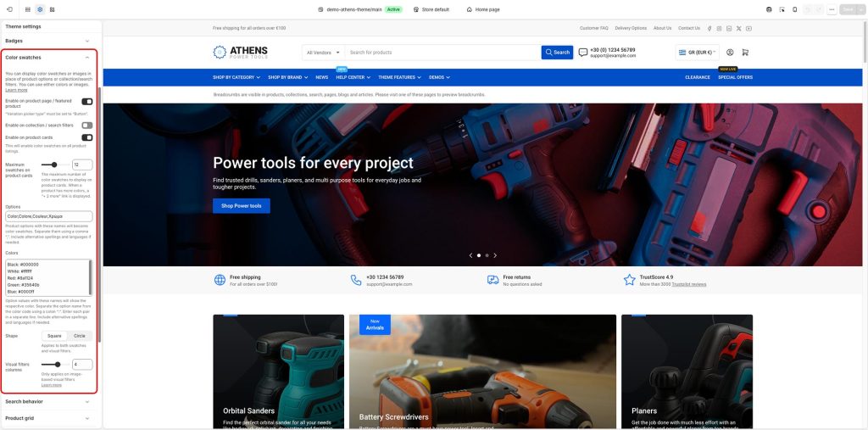Viewport: 868px width, 430px height.
Task: Open the three-dot more actions menu
Action: click(x=832, y=9)
